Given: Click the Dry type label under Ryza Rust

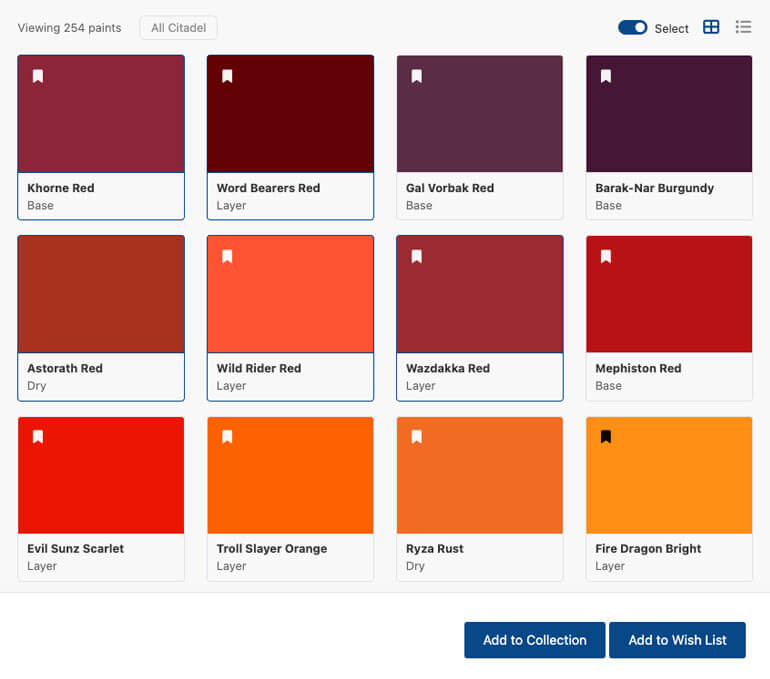Looking at the screenshot, I should pyautogui.click(x=415, y=566).
